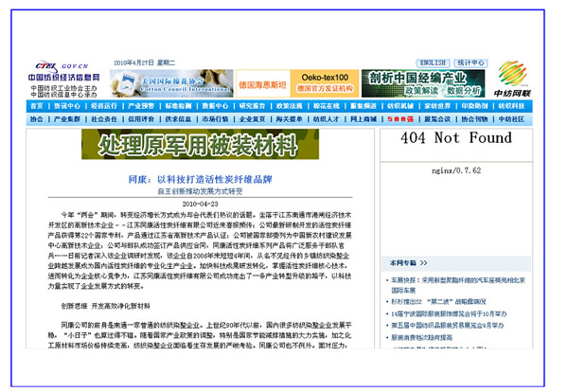Click the 统计中心 button
The width and height of the screenshot is (568, 392).
(x=472, y=62)
